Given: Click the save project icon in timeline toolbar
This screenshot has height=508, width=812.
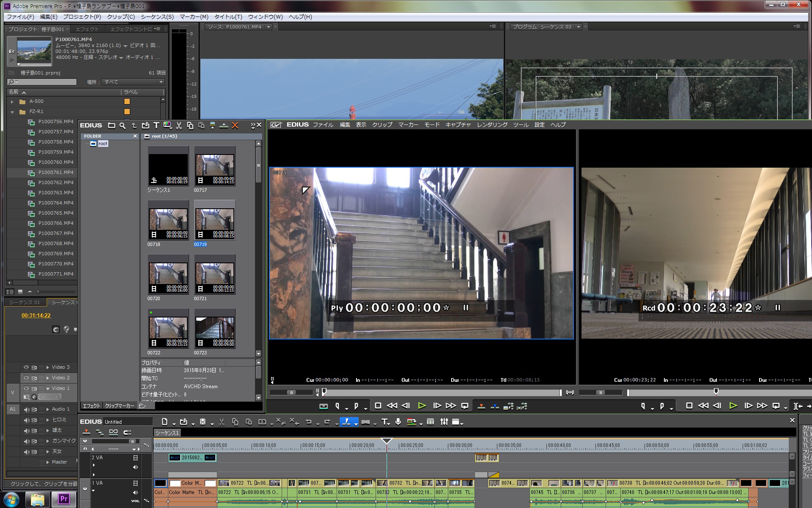Looking at the screenshot, I should click(203, 422).
